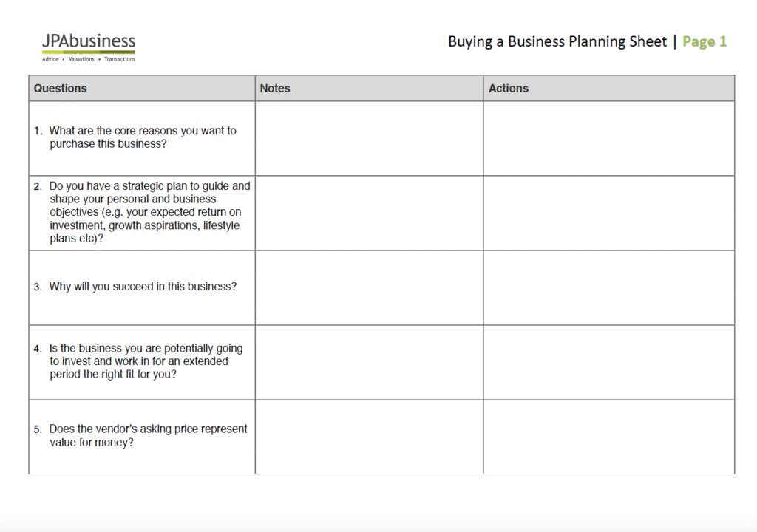Click the JPAbusiness logo
This screenshot has width=757, height=532.
coord(89,47)
